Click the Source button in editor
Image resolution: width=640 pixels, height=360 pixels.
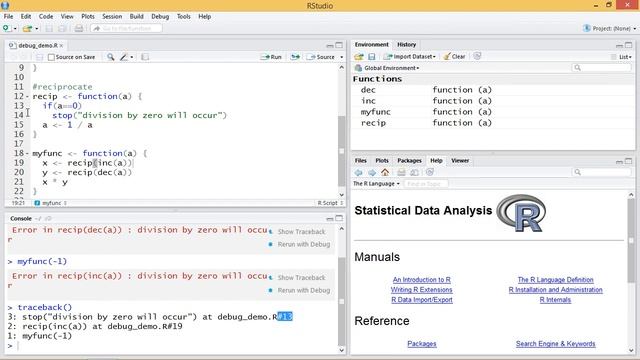(321, 57)
